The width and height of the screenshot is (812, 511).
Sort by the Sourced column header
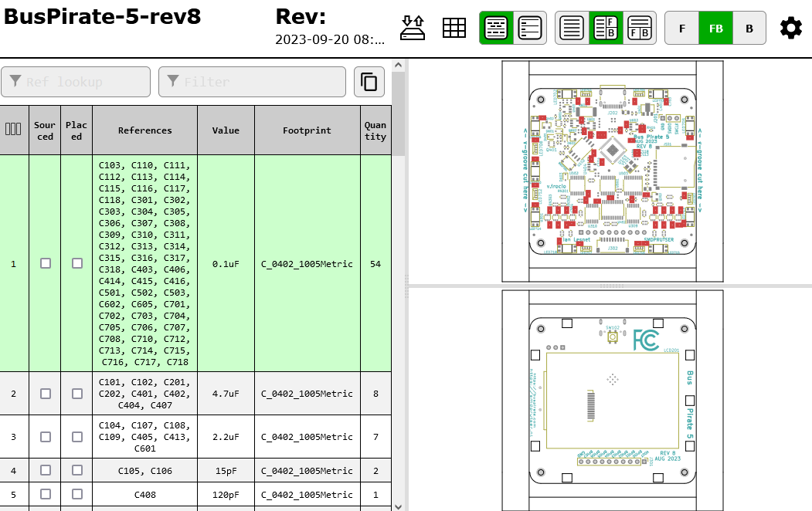pyautogui.click(x=45, y=130)
